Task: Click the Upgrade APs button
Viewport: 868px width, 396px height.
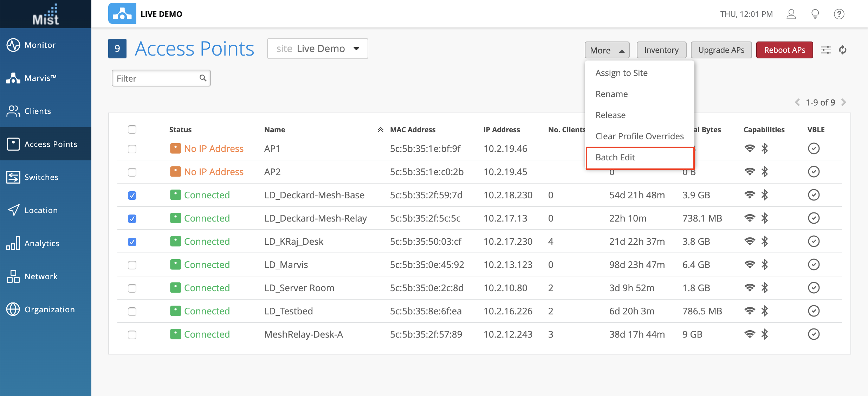Action: click(x=721, y=50)
